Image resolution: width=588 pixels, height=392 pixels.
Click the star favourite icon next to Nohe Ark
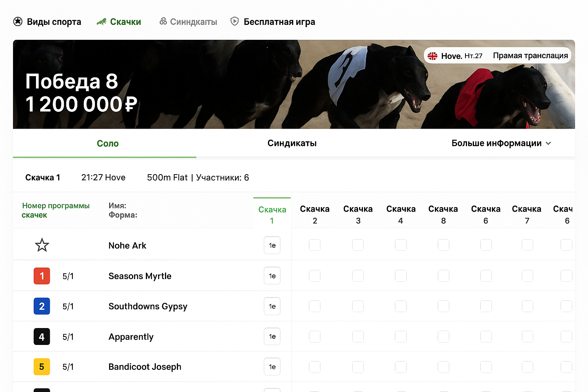point(42,245)
